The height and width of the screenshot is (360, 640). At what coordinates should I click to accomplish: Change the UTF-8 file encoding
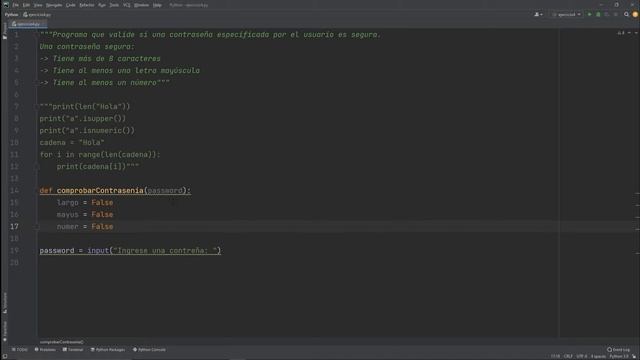(582, 357)
